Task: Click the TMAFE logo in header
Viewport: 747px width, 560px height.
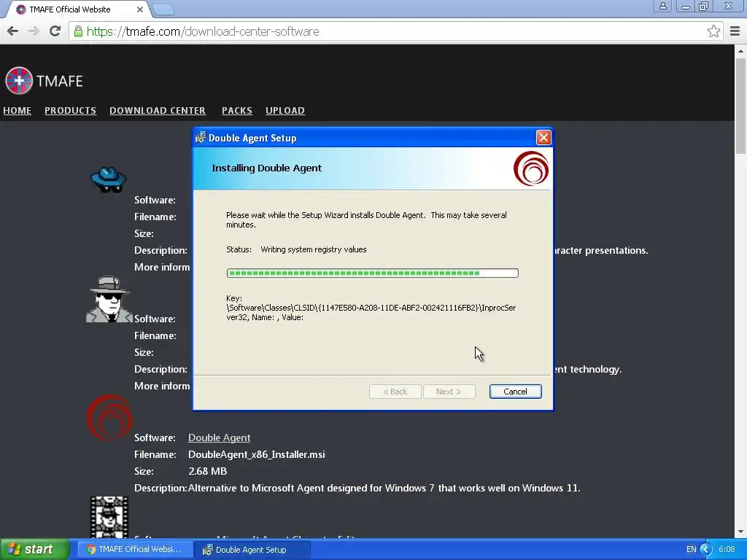Action: [x=44, y=81]
